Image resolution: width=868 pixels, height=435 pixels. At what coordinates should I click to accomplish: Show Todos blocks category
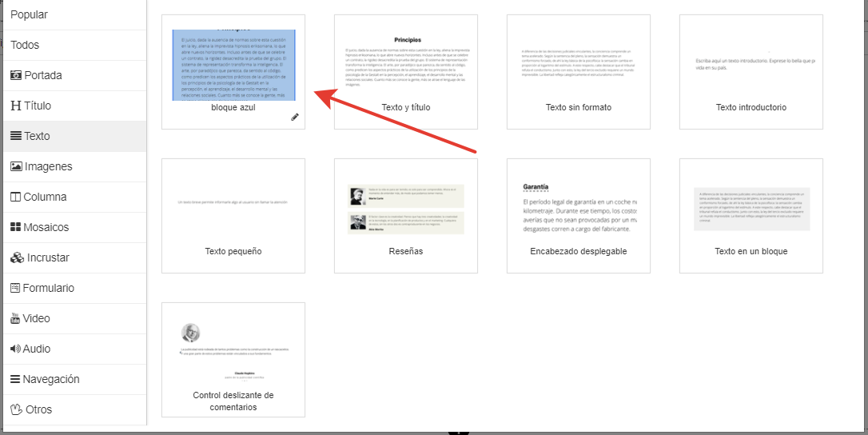pos(25,46)
